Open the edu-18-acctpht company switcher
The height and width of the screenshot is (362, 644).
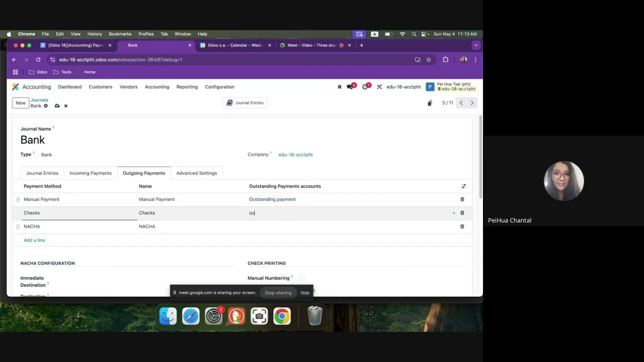pyautogui.click(x=404, y=87)
